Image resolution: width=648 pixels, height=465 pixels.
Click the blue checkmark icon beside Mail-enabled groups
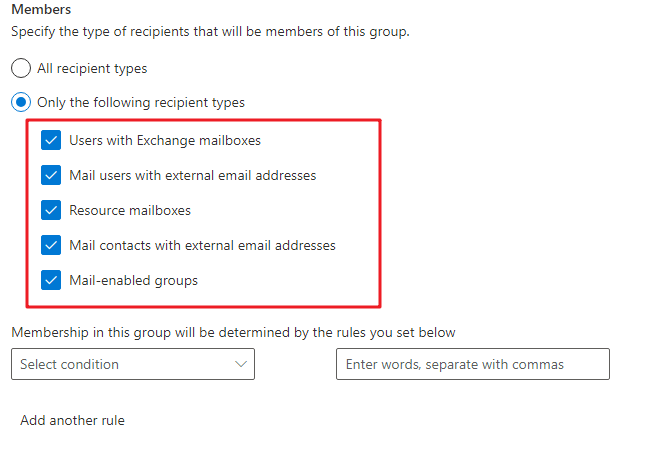click(51, 280)
